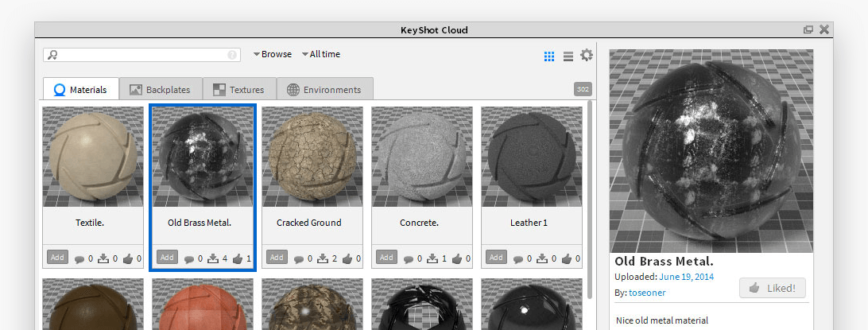Click comment icon on Concrete. card
The height and width of the screenshot is (330, 868).
click(409, 258)
